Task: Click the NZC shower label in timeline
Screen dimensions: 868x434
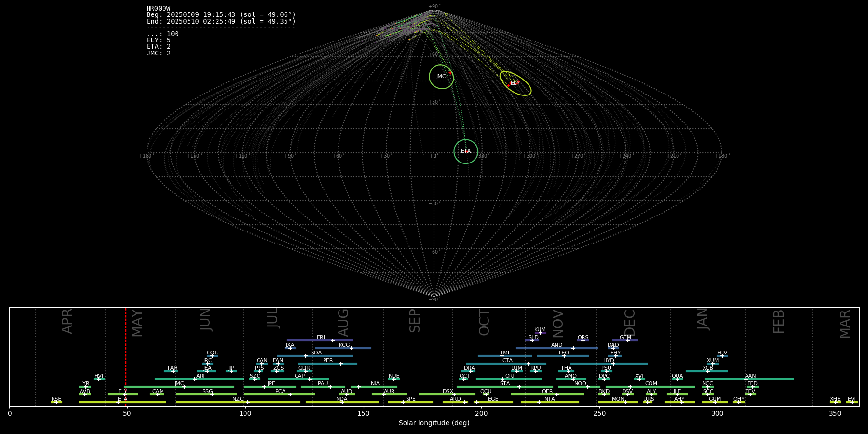Action: pyautogui.click(x=238, y=399)
